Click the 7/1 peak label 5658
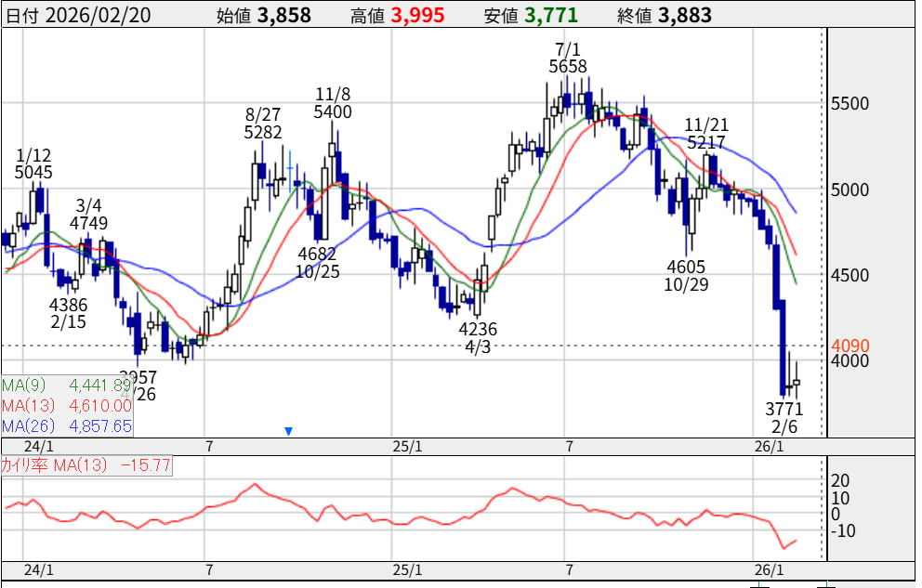The height and width of the screenshot is (588, 922). (x=567, y=66)
